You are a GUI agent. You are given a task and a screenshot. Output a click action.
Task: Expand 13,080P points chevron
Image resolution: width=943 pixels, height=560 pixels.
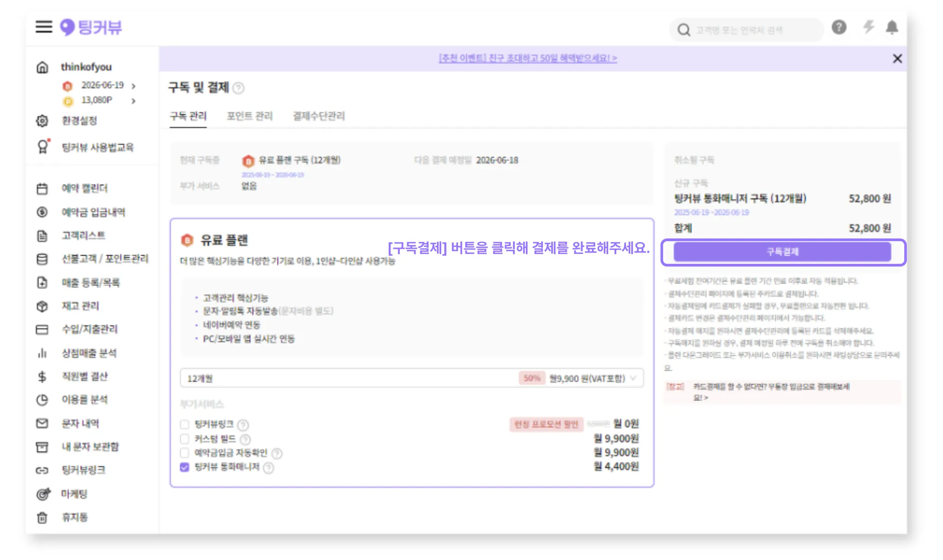pyautogui.click(x=134, y=101)
